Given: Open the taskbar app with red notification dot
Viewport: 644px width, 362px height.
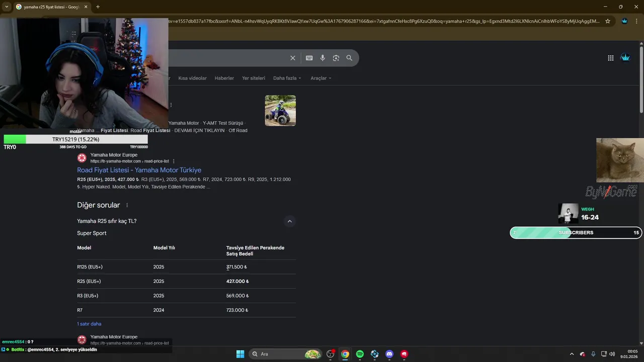Looking at the screenshot, I should 331,354.
